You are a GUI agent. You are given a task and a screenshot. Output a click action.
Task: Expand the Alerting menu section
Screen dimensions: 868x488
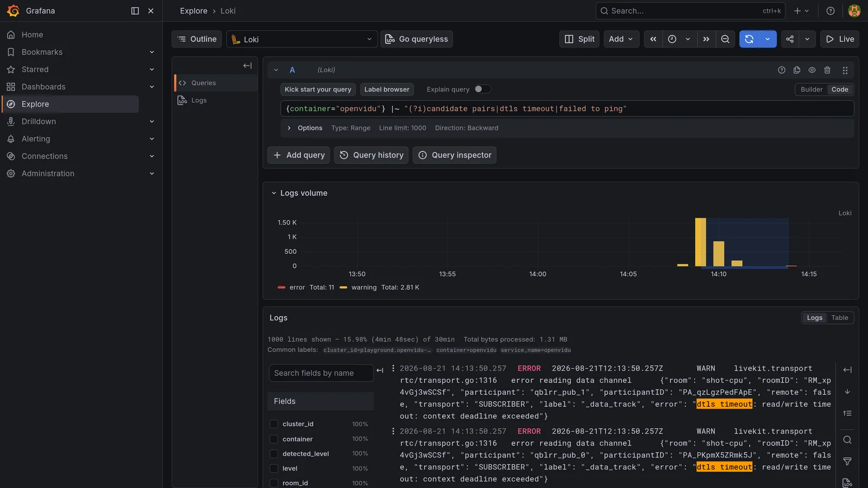pyautogui.click(x=152, y=139)
